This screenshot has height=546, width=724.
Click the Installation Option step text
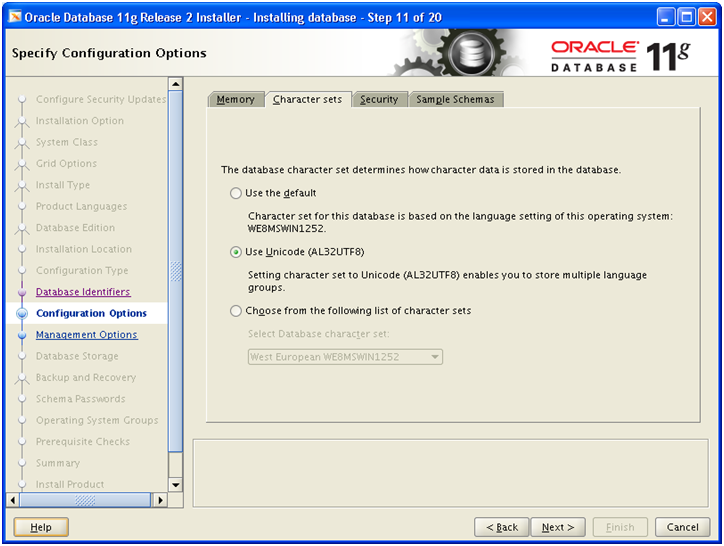[80, 121]
